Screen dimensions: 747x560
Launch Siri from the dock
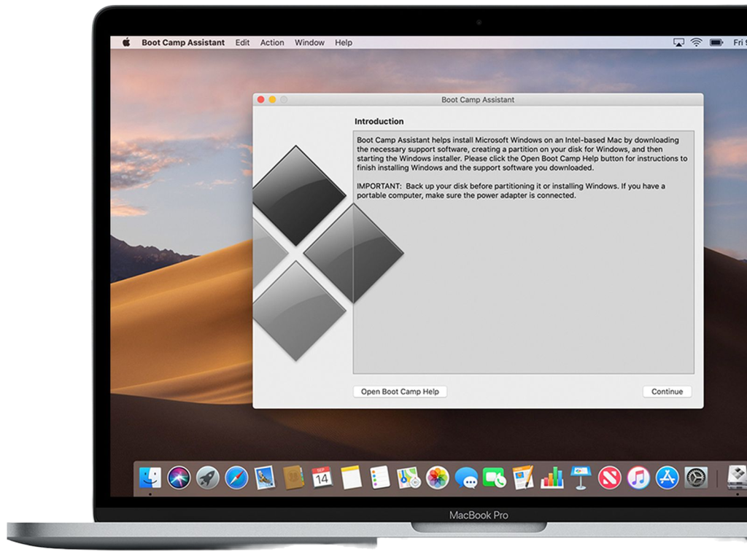pos(179,478)
